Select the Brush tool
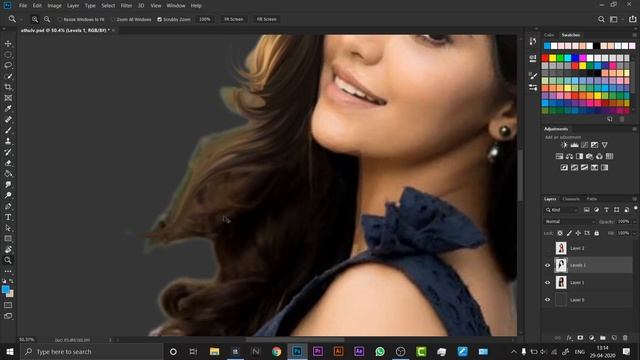The width and height of the screenshot is (640, 360). [8, 130]
